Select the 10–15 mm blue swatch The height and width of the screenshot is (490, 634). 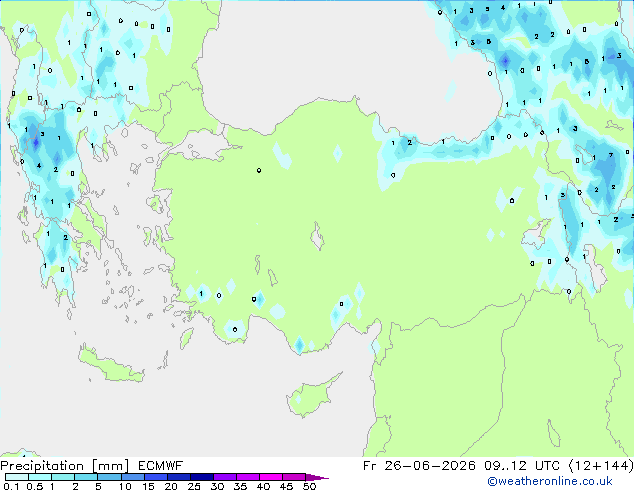click(133, 477)
